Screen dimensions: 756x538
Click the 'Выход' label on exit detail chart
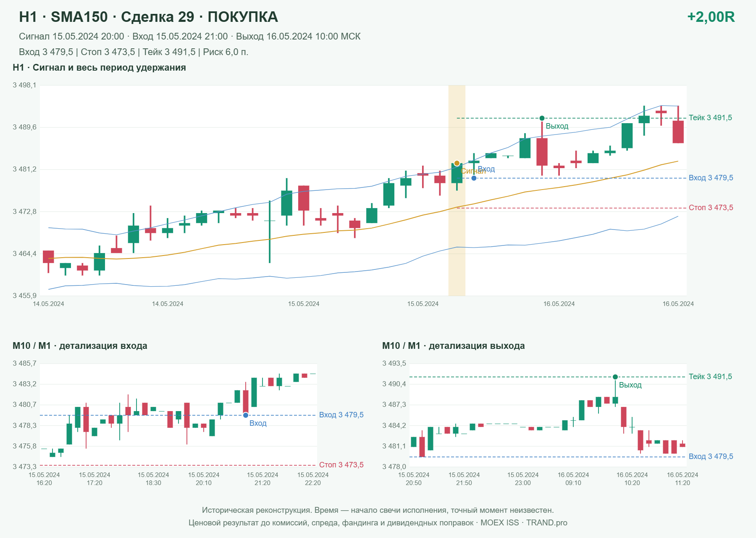[x=630, y=385]
